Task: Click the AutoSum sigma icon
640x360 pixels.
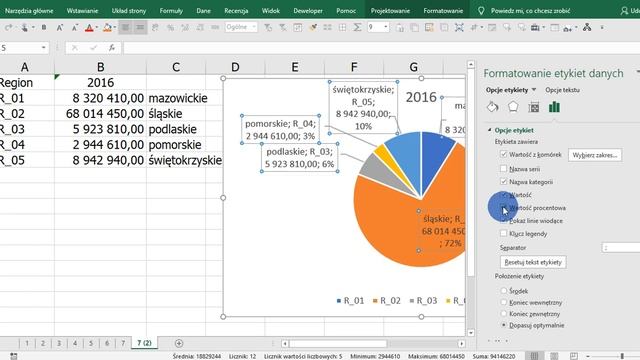Action: pos(357,27)
